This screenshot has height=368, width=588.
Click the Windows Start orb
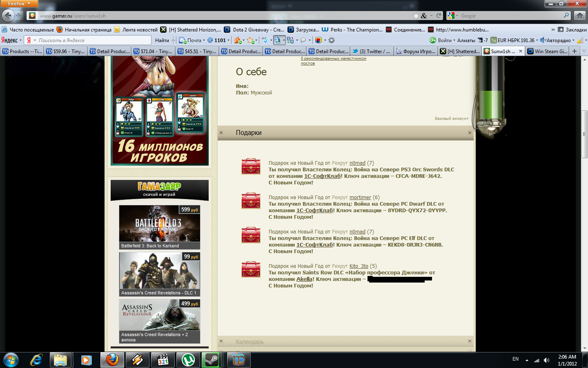coord(11,360)
